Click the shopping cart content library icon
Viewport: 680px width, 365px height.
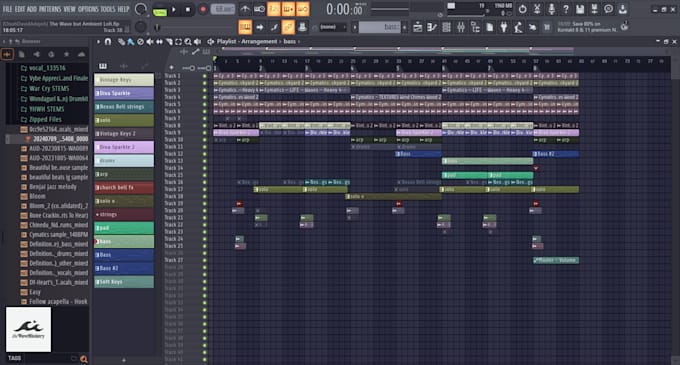tap(547, 27)
